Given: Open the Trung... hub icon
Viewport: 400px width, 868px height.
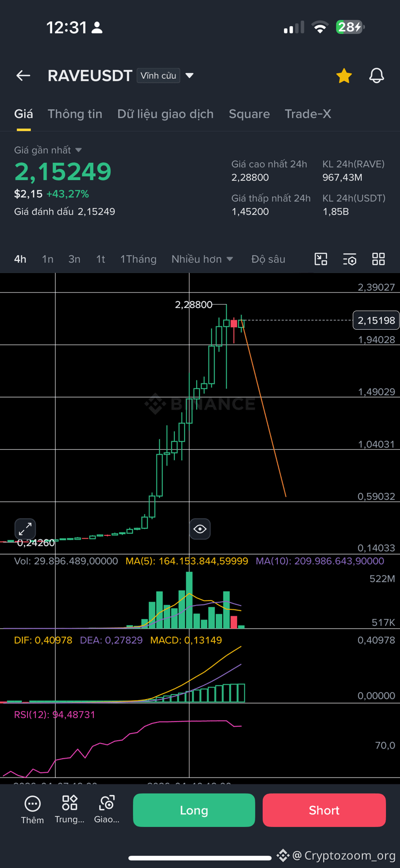Looking at the screenshot, I should [70, 810].
